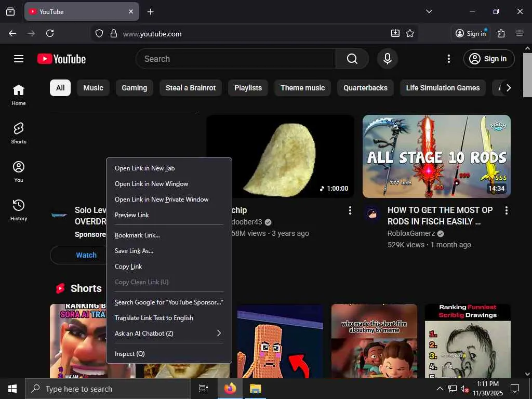Open History in the sidebar
Image resolution: width=532 pixels, height=399 pixels.
pyautogui.click(x=19, y=210)
